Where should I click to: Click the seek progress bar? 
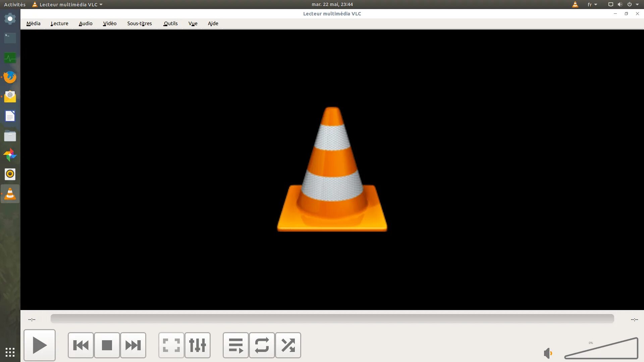332,319
